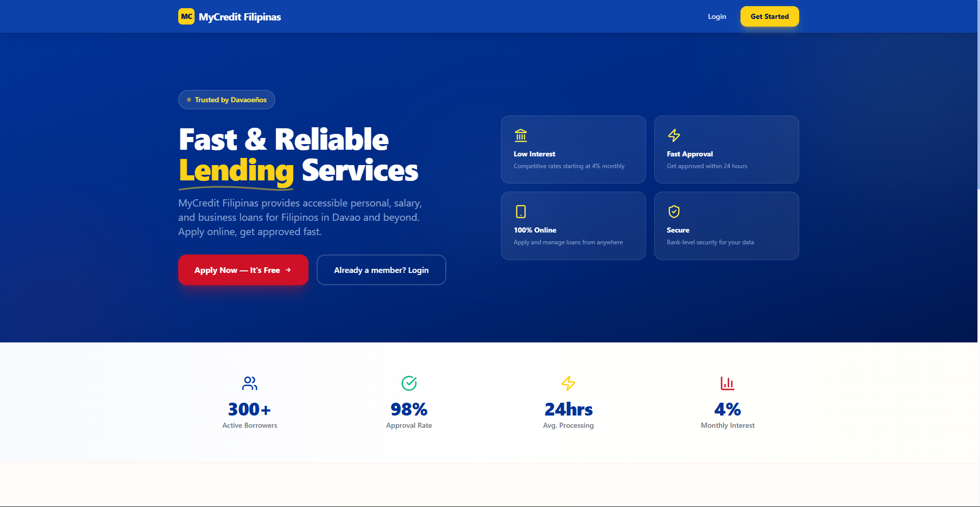980x507 pixels.
Task: Click 'Competitive rates starting at 4% monthly' text
Action: point(569,166)
